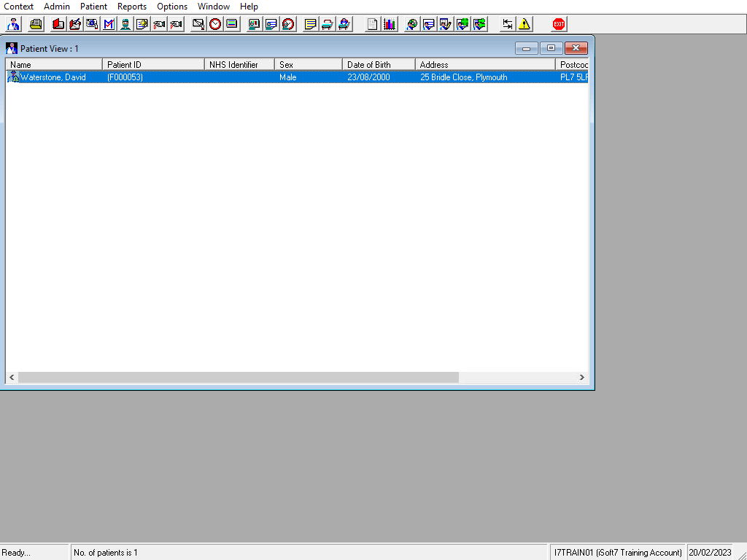747x560 pixels.
Task: Sort by the Patient ID column header
Action: [153, 64]
